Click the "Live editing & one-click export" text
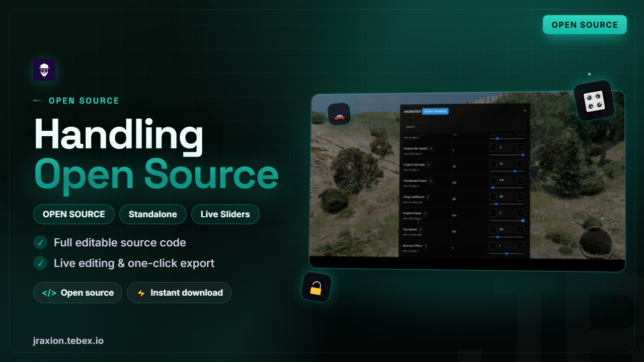 tap(134, 263)
